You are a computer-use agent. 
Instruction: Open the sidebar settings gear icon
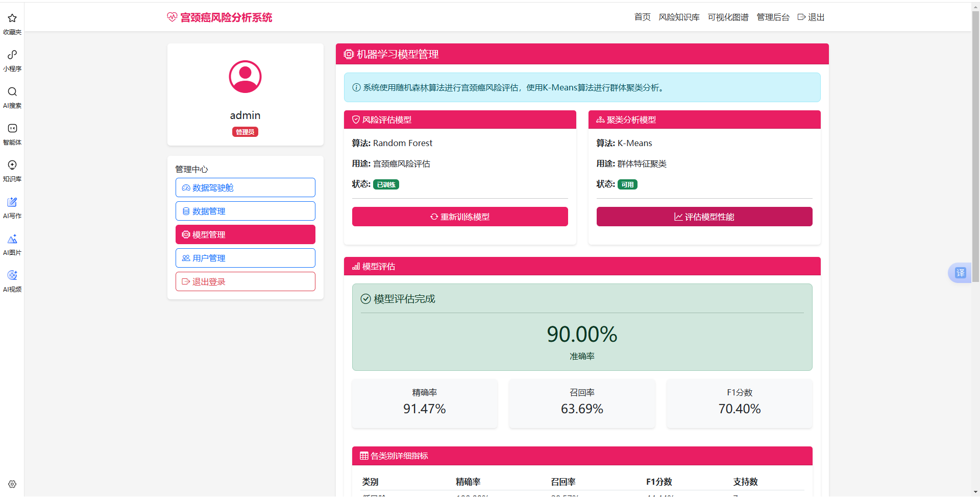(x=12, y=484)
